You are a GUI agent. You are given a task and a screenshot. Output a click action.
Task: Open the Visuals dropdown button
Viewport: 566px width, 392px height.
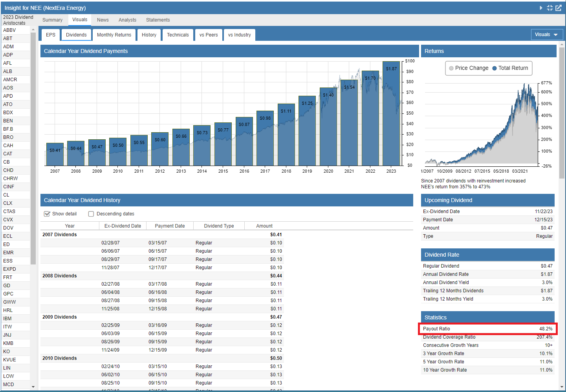(x=547, y=35)
